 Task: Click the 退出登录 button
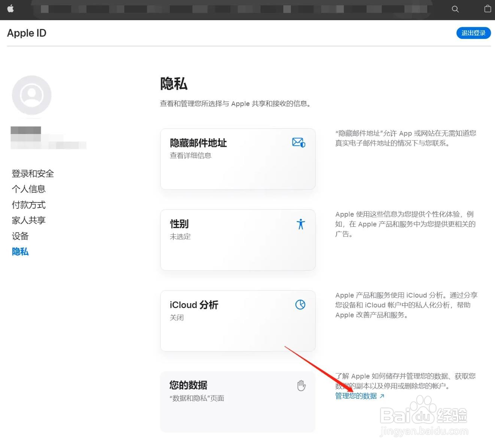click(474, 33)
